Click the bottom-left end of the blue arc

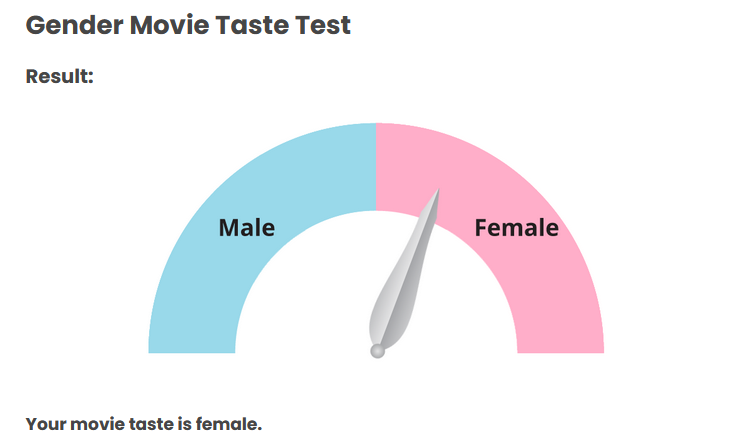pyautogui.click(x=192, y=348)
